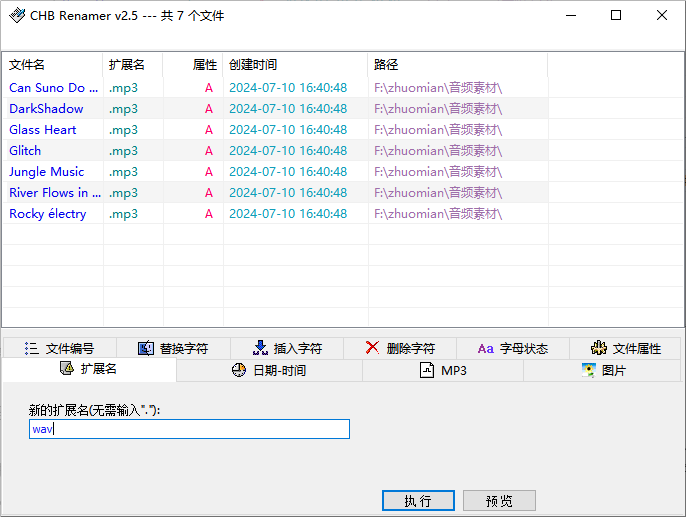This screenshot has width=686, height=517.
Task: Select the 删除字符 tab
Action: (400, 348)
